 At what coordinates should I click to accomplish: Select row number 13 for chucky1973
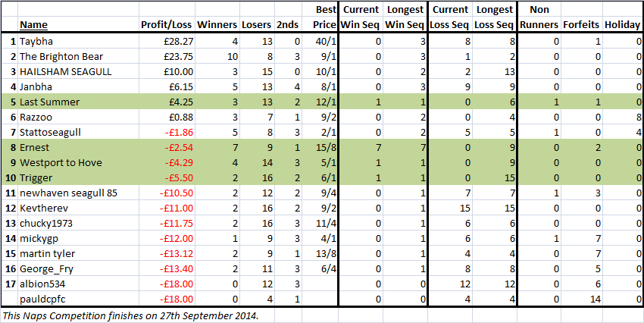tap(11, 224)
